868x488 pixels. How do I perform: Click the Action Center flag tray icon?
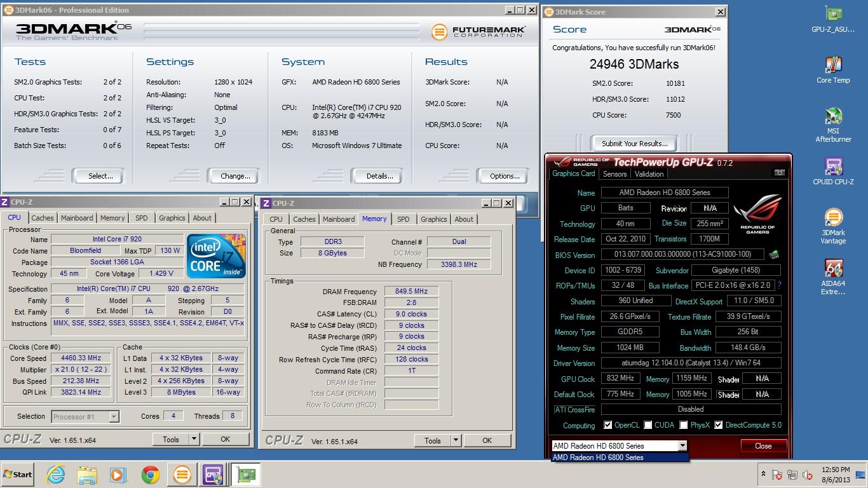click(x=777, y=475)
